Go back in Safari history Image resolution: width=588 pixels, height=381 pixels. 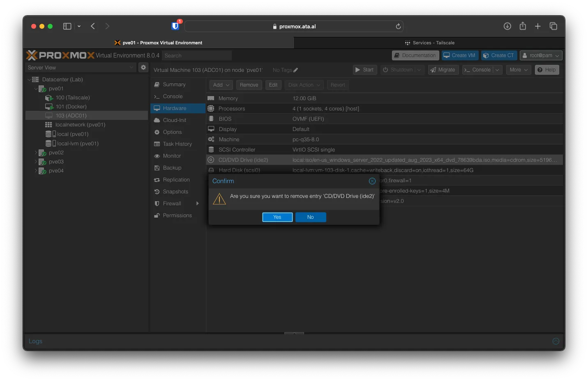coord(93,26)
